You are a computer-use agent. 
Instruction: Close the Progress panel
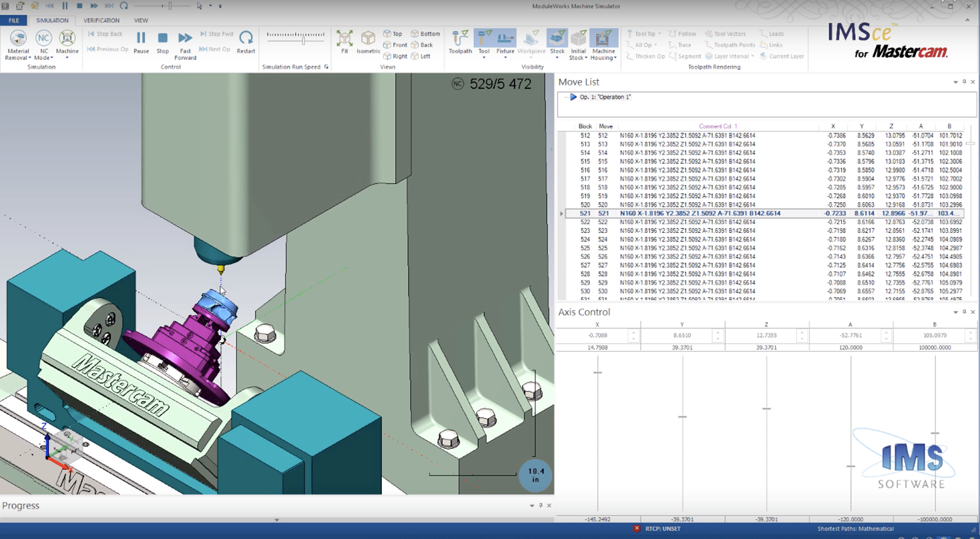[x=549, y=506]
